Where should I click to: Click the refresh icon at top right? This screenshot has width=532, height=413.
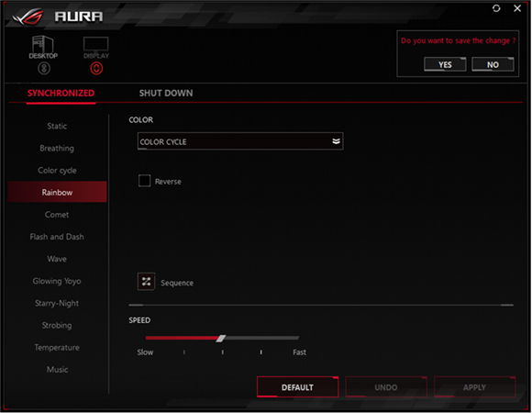pyautogui.click(x=496, y=8)
